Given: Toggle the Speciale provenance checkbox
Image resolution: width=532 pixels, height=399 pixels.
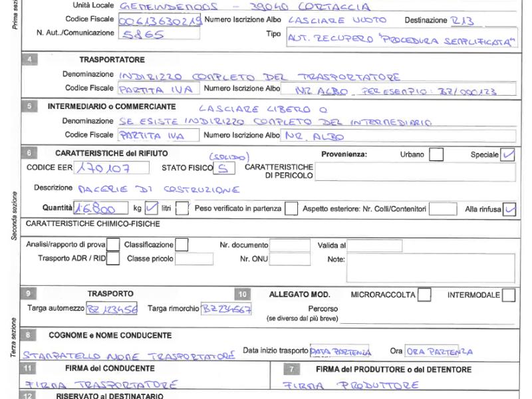Looking at the screenshot, I should tap(509, 154).
